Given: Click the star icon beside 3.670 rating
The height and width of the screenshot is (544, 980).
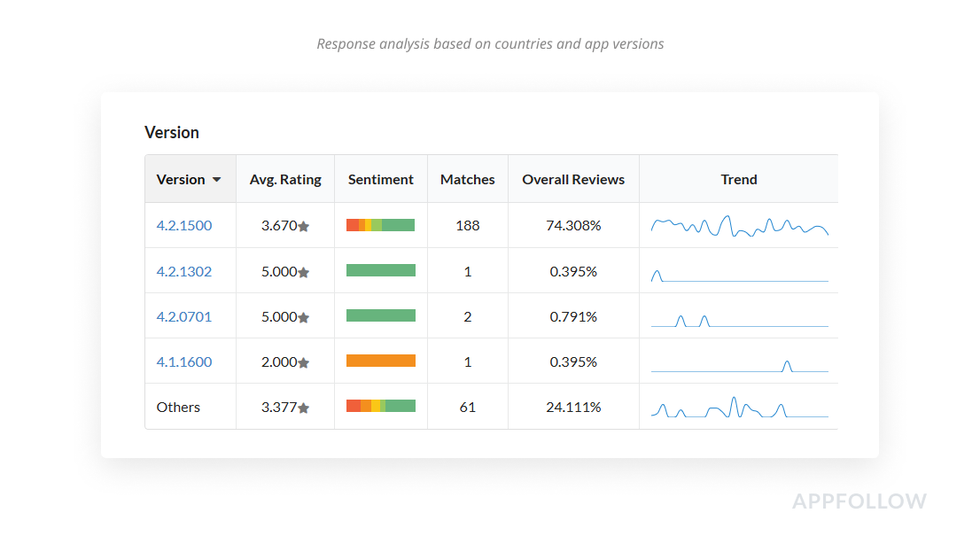Looking at the screenshot, I should [x=304, y=227].
